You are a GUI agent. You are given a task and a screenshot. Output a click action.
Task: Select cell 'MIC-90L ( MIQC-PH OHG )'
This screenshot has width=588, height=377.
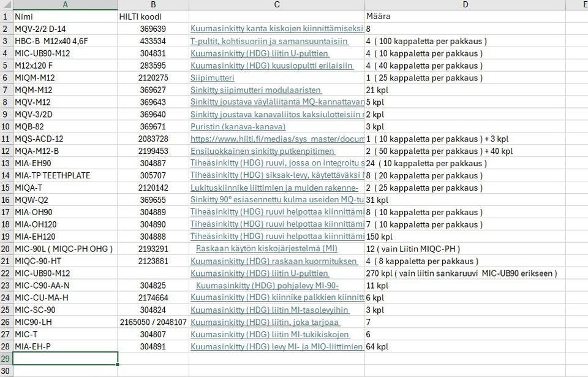tap(66, 249)
